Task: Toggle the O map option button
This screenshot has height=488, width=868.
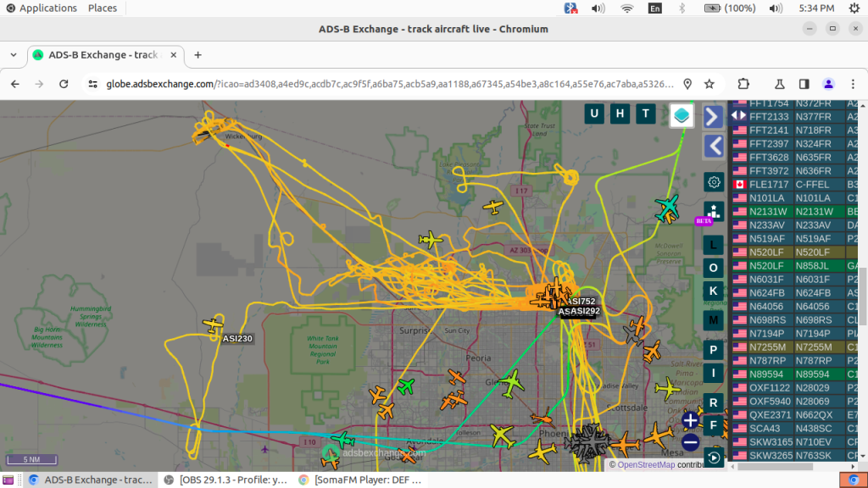Action: tap(713, 269)
